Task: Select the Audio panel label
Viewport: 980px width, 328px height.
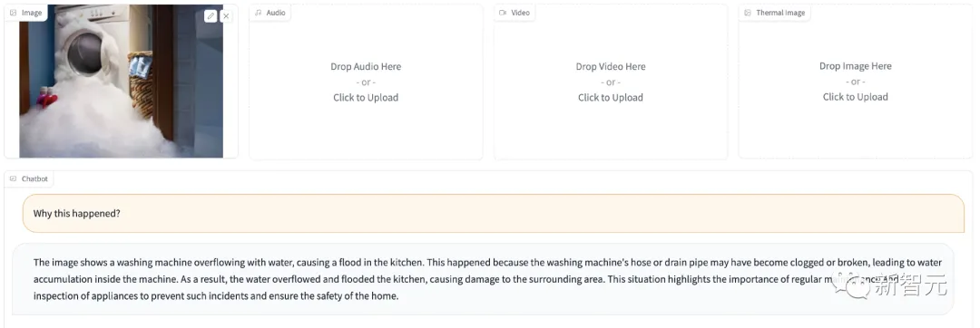Action: pos(276,13)
